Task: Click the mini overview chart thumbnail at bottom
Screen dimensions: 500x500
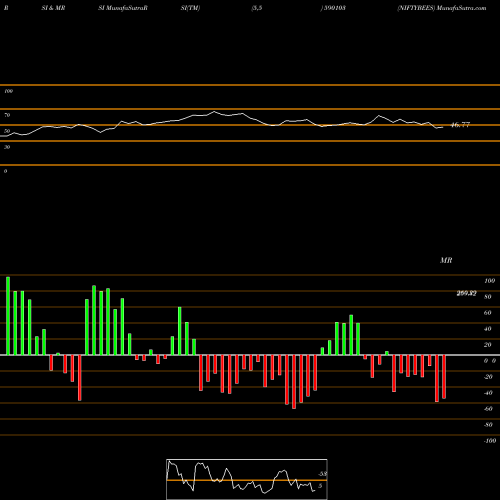Action: 247,479
